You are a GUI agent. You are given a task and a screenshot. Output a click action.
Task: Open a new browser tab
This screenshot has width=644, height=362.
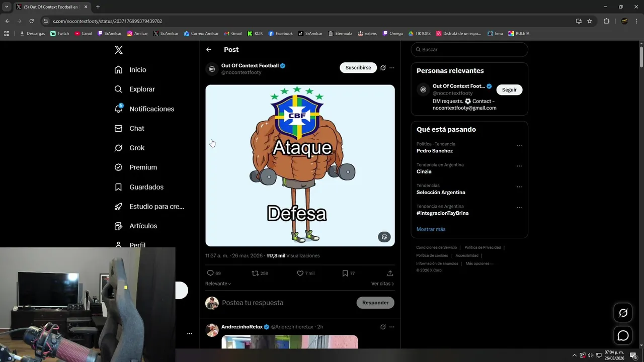click(98, 7)
